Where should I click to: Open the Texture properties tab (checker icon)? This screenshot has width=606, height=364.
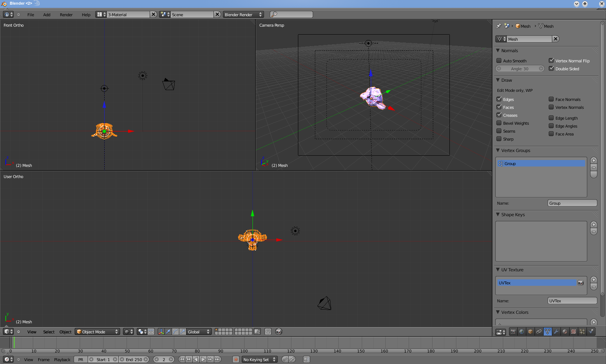click(574, 332)
